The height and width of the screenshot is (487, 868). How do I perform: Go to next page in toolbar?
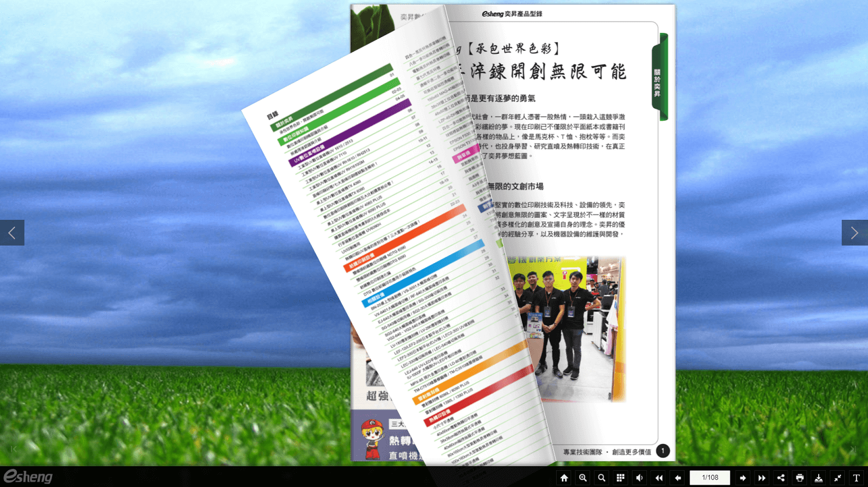click(742, 478)
